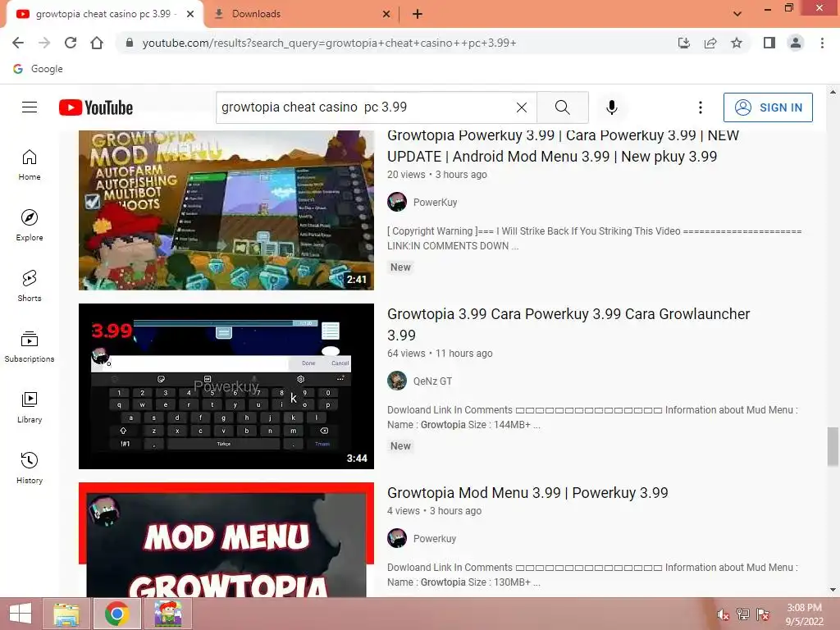Open YouTube settings three-dot menu
840x630 pixels.
pyautogui.click(x=700, y=107)
